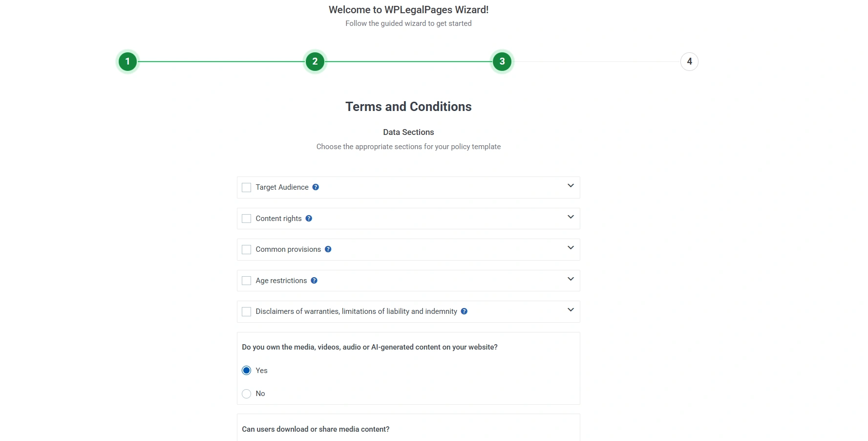This screenshot has width=868, height=441.
Task: Check the Age restrictions checkbox
Action: pos(246,281)
